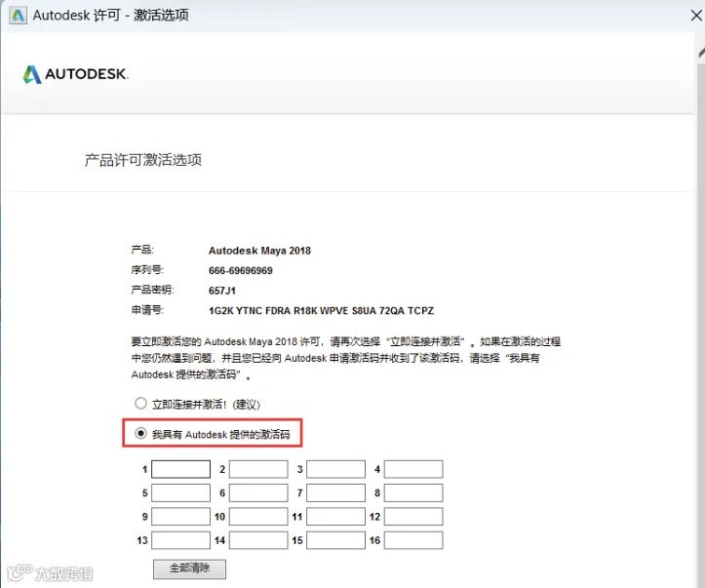The width and height of the screenshot is (705, 588).
Task: Click the serial number 666-69696969
Action: (x=241, y=271)
